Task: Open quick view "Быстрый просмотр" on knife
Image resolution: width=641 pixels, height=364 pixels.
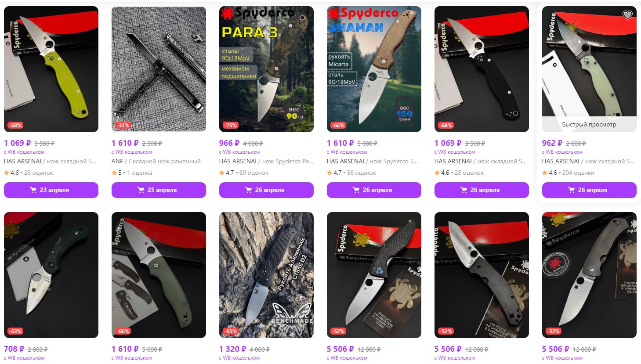Action: (589, 124)
